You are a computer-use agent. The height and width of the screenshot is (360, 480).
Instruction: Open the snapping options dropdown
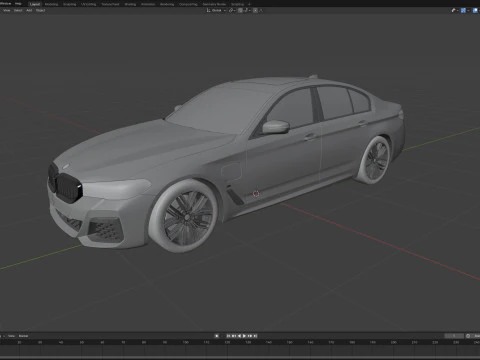pos(247,10)
